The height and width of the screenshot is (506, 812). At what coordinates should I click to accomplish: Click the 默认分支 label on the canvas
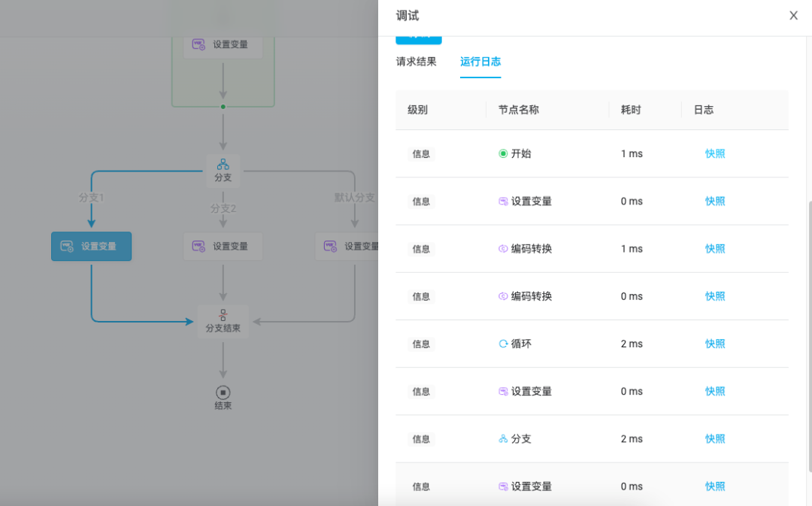pyautogui.click(x=354, y=197)
